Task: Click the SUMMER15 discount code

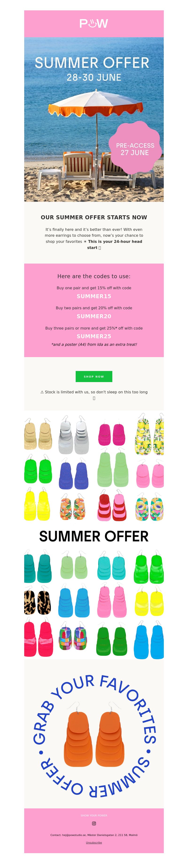Action: [94, 296]
